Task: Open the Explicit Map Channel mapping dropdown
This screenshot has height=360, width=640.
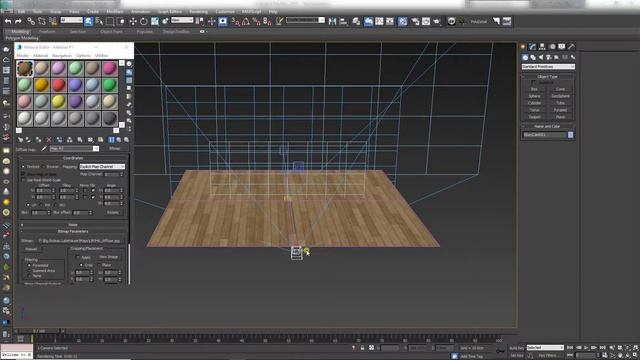Action: coord(102,167)
